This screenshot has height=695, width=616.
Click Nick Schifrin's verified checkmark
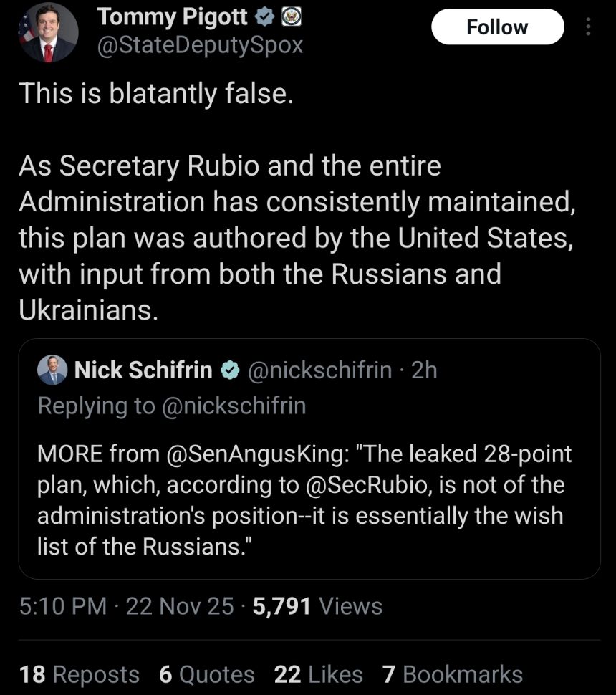(x=229, y=370)
